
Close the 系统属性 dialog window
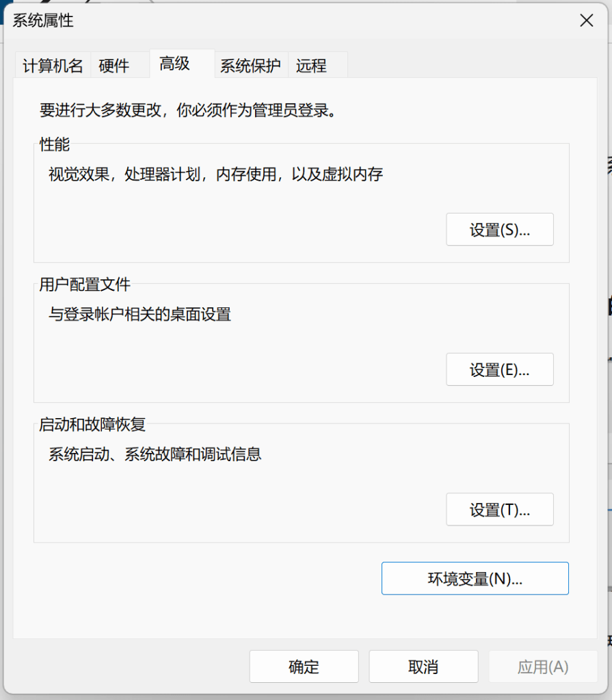click(x=586, y=21)
